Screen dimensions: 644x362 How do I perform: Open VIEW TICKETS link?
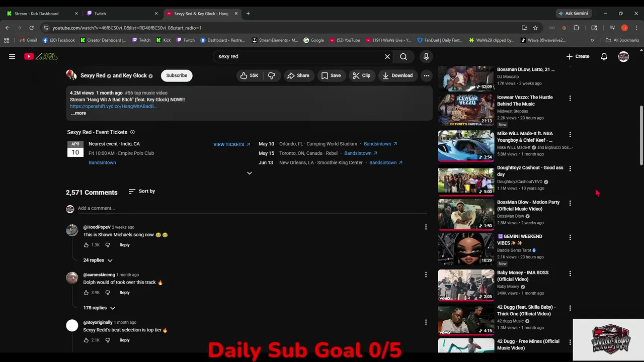click(231, 144)
